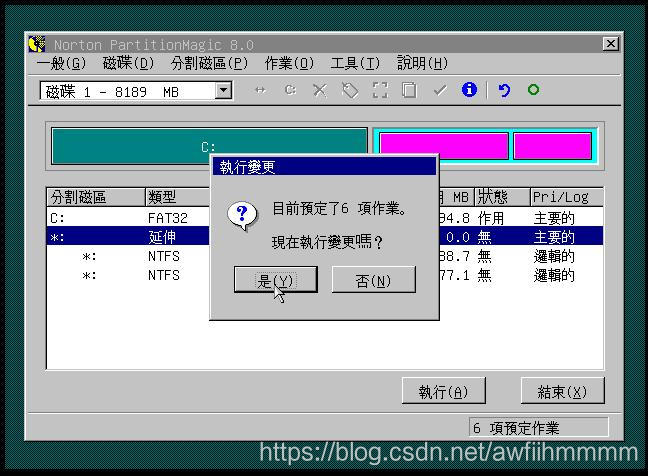The image size is (648, 476).
Task: Open the 工具(T) menu
Action: pos(355,63)
